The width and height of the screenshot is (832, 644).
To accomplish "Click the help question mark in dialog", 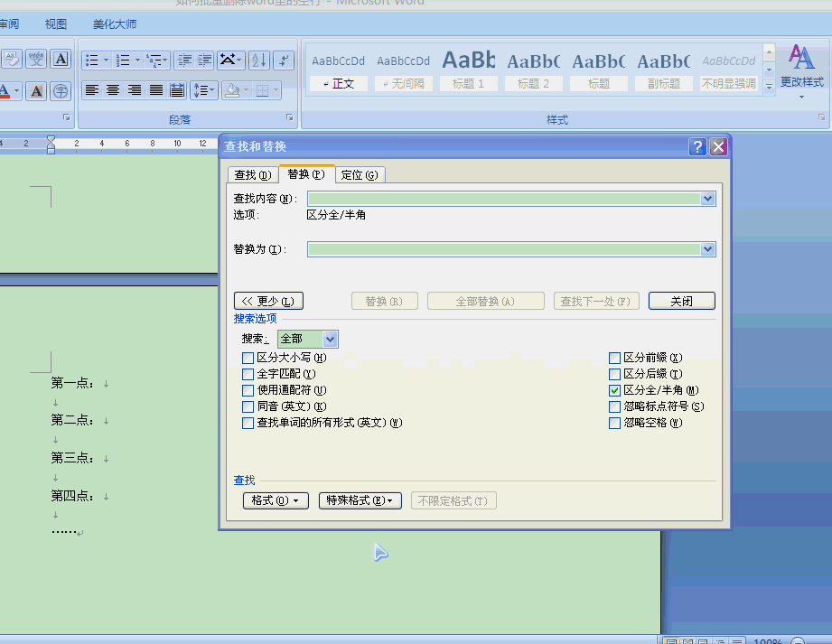I will point(697,146).
